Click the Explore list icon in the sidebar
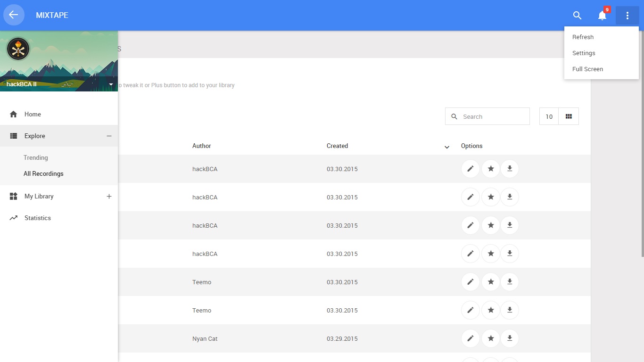The width and height of the screenshot is (644, 362). (x=14, y=136)
